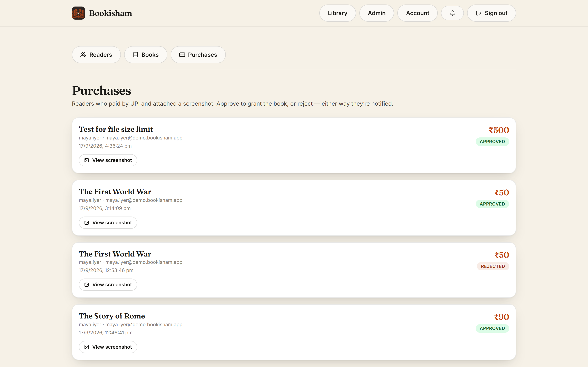The height and width of the screenshot is (367, 588).
Task: Go to the Admin section
Action: tap(377, 13)
